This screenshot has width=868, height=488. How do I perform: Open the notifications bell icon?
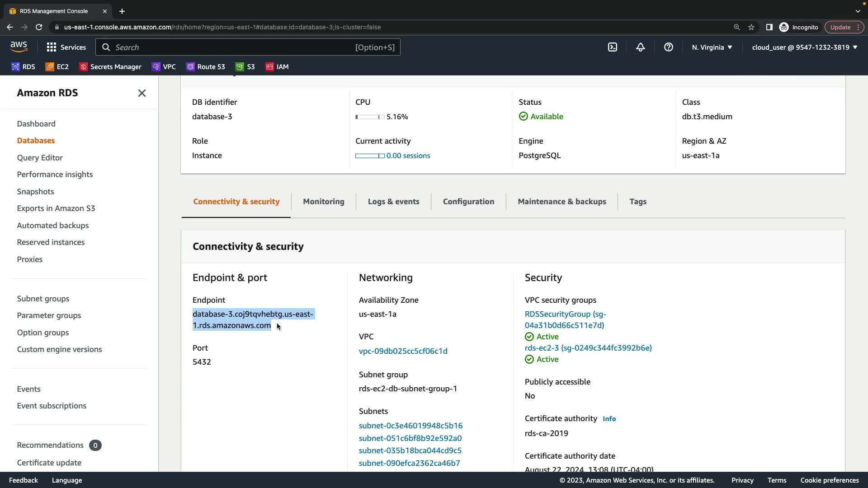640,47
